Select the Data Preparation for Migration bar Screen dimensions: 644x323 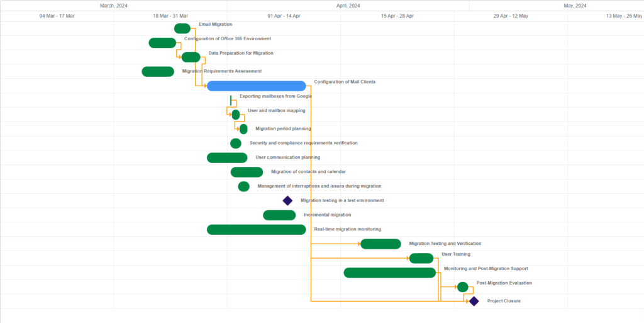(x=191, y=57)
